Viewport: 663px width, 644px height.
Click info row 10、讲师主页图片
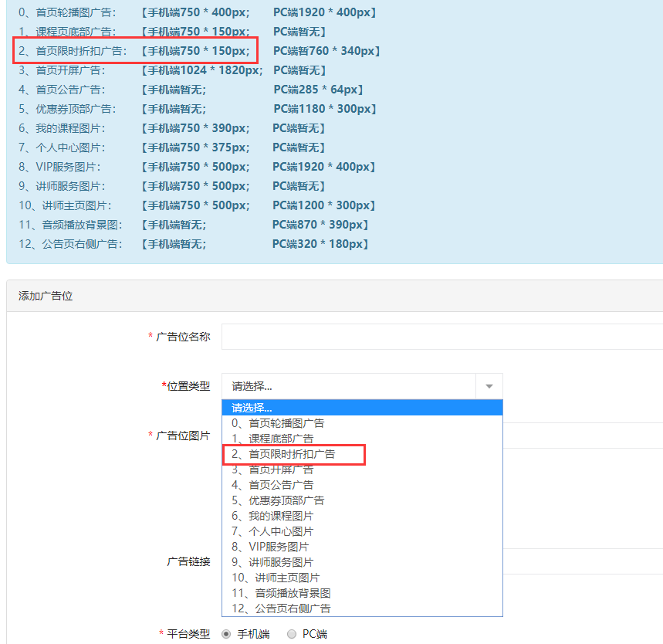(x=197, y=205)
